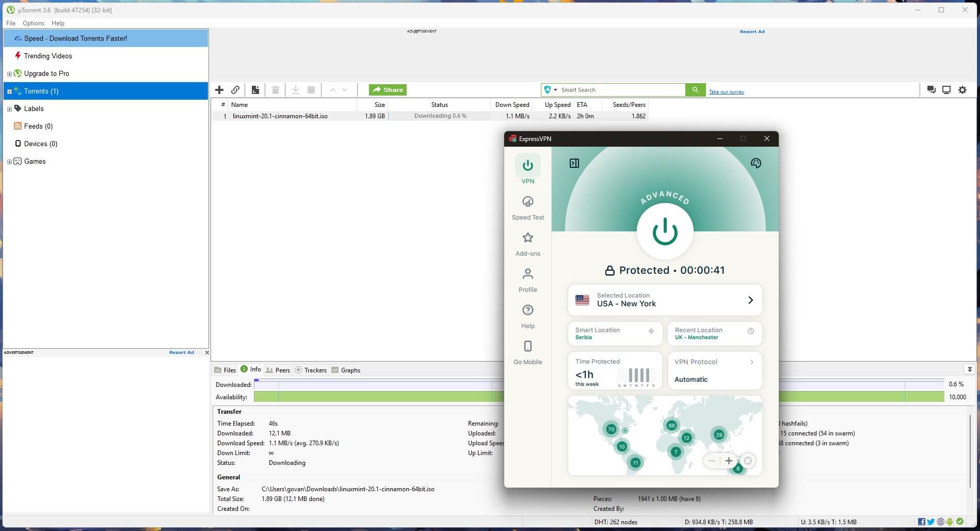Image resolution: width=980 pixels, height=531 pixels.
Task: Switch to Trackers tab
Action: (311, 370)
